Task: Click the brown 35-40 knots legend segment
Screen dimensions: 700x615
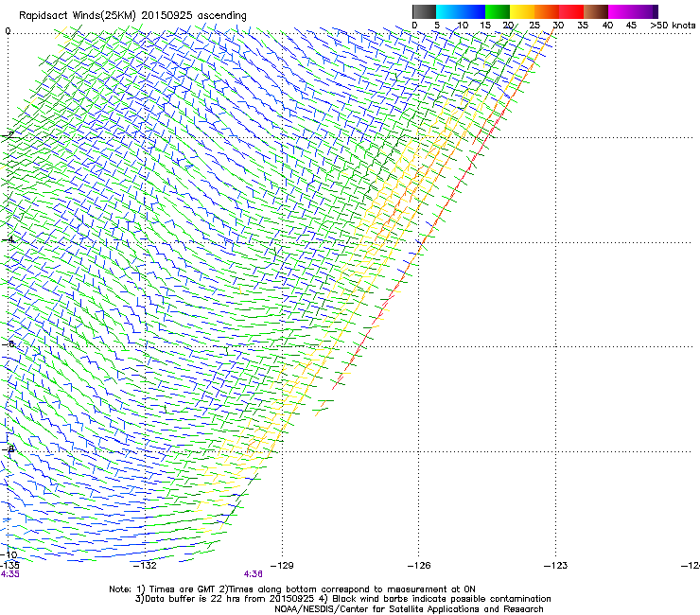Action: tap(596, 11)
